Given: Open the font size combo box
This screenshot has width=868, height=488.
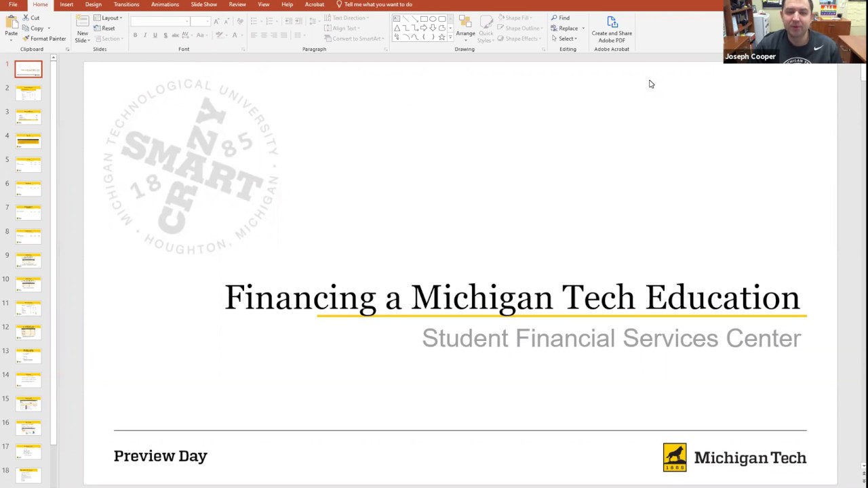Looking at the screenshot, I should (200, 21).
